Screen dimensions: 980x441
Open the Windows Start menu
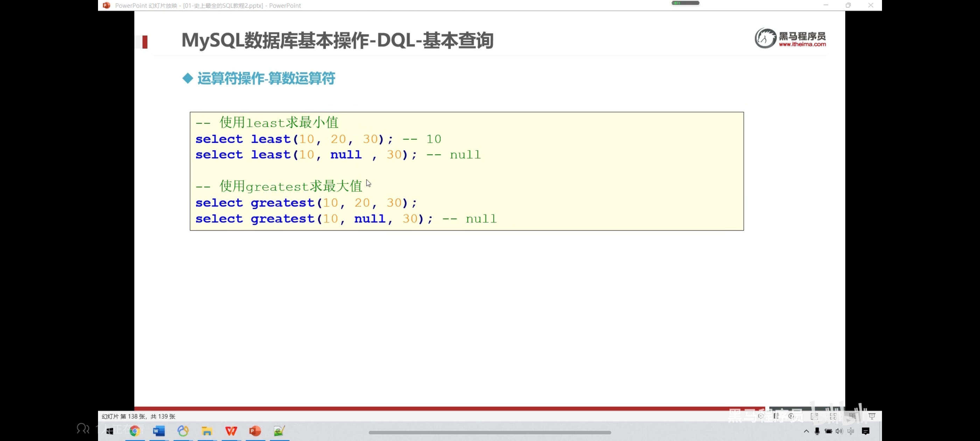pos(110,431)
